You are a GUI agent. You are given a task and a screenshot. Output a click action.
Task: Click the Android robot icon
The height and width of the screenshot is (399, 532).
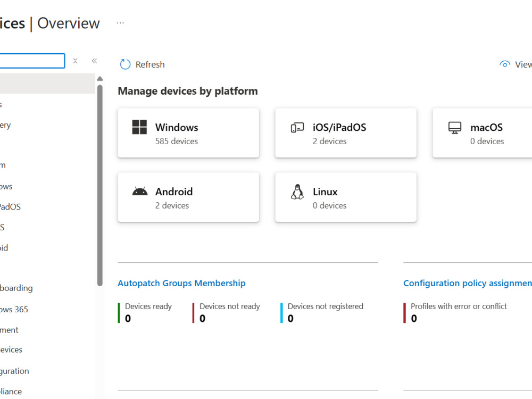coord(140,192)
